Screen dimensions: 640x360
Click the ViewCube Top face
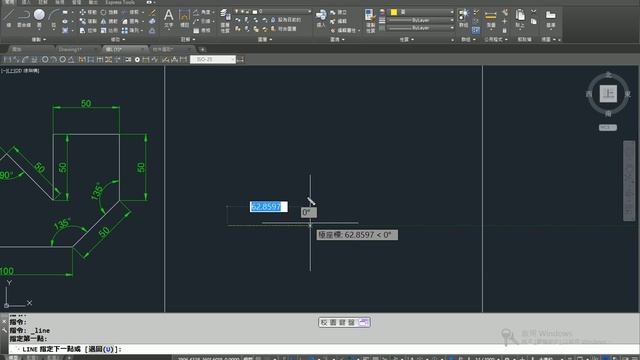(x=608, y=93)
